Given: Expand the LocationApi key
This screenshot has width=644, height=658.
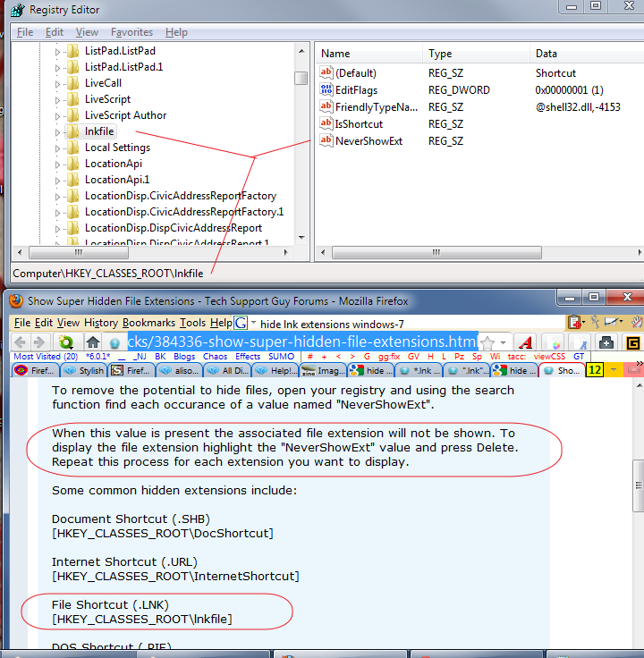Looking at the screenshot, I should [x=57, y=164].
